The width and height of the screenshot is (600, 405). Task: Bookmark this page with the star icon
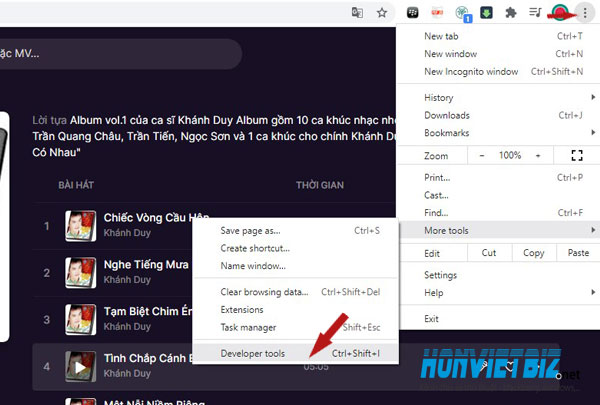[x=382, y=13]
